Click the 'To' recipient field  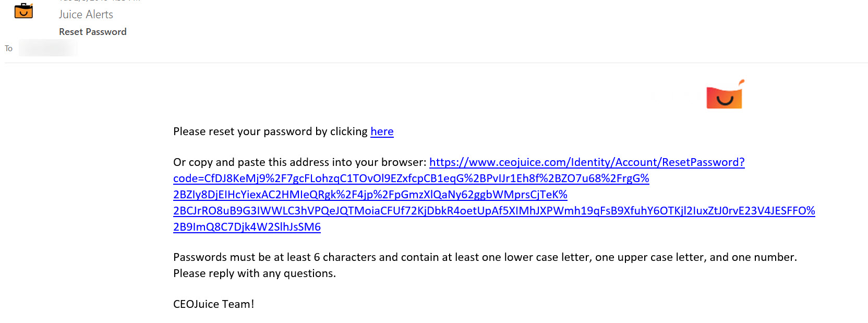[8, 48]
